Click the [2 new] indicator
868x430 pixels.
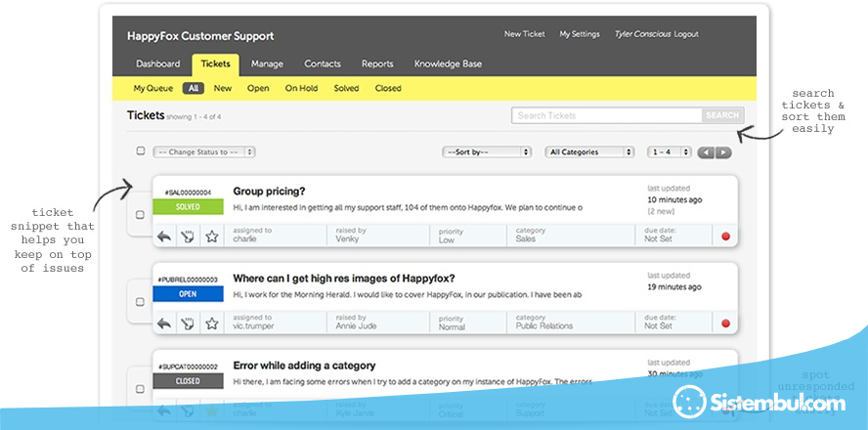tap(662, 211)
